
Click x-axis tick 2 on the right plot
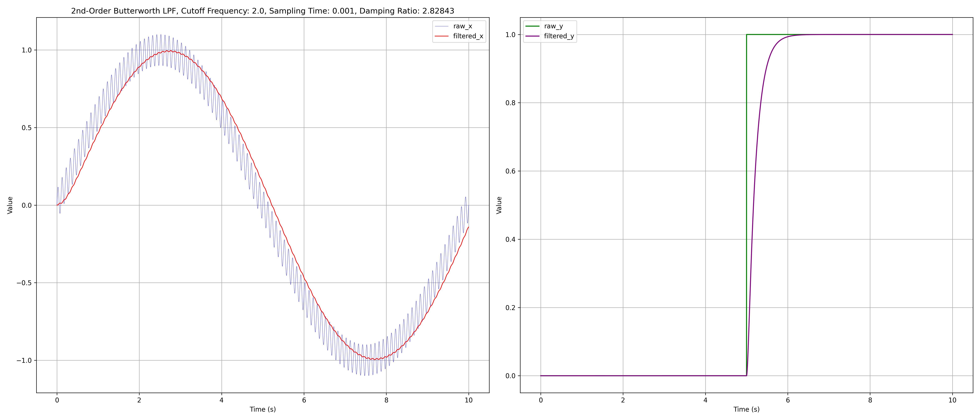623,400
